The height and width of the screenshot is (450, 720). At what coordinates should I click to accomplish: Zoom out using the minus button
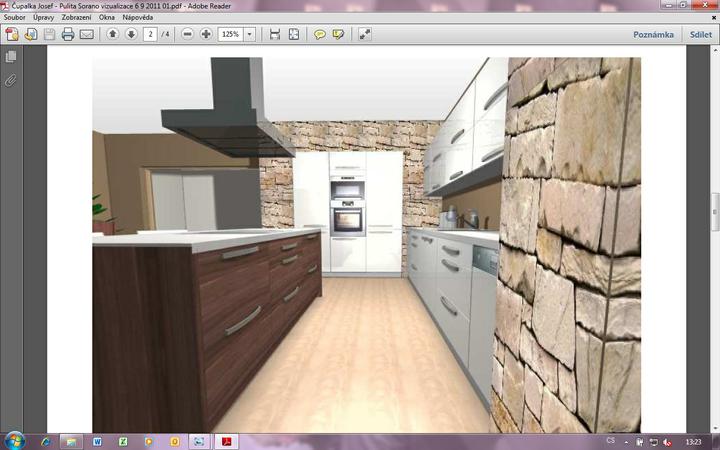pos(187,34)
